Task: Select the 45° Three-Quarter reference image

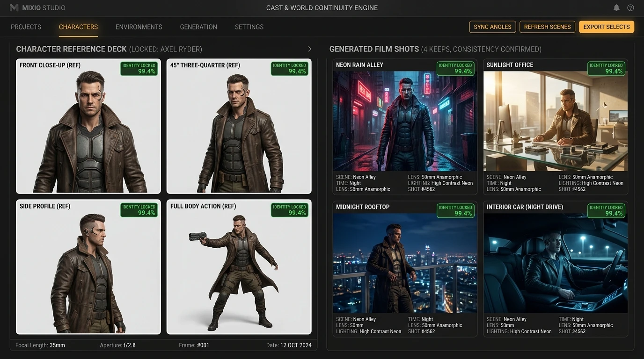Action: (239, 126)
